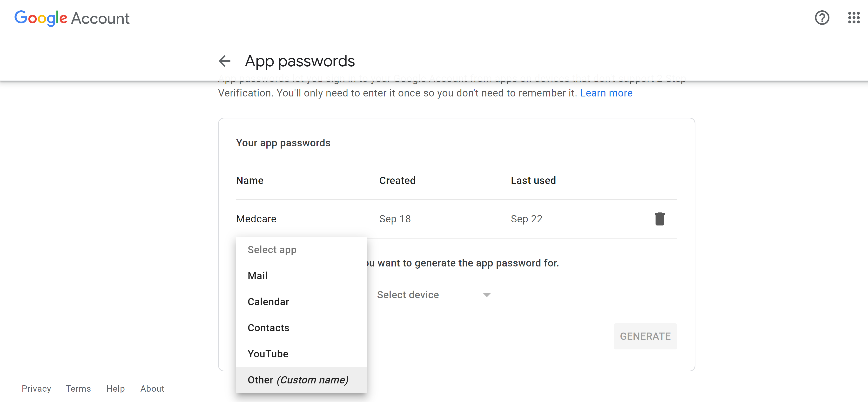Open the Privacy footer link
868x402 pixels.
click(36, 388)
